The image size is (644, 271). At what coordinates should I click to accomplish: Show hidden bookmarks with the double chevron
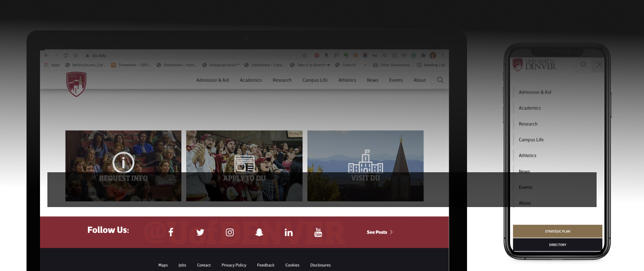click(365, 65)
